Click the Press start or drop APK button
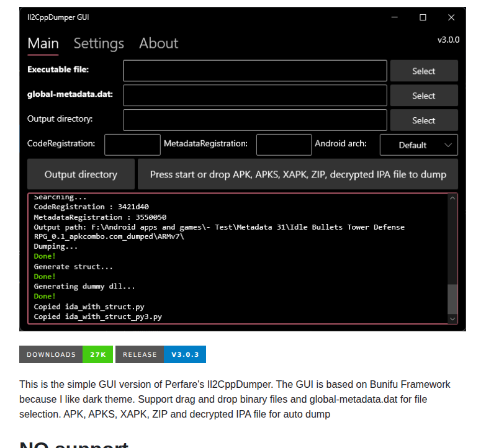The height and width of the screenshot is (448, 486). coord(298,174)
